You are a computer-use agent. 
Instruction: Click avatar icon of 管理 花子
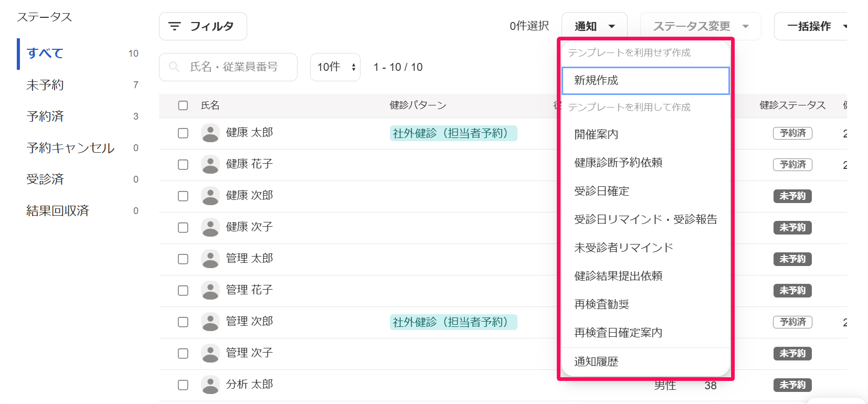(x=210, y=290)
